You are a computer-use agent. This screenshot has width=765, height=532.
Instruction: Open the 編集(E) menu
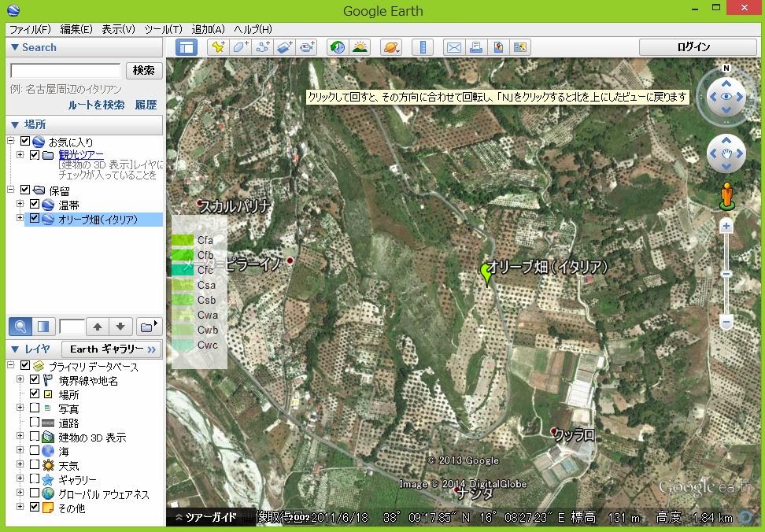[x=76, y=29]
